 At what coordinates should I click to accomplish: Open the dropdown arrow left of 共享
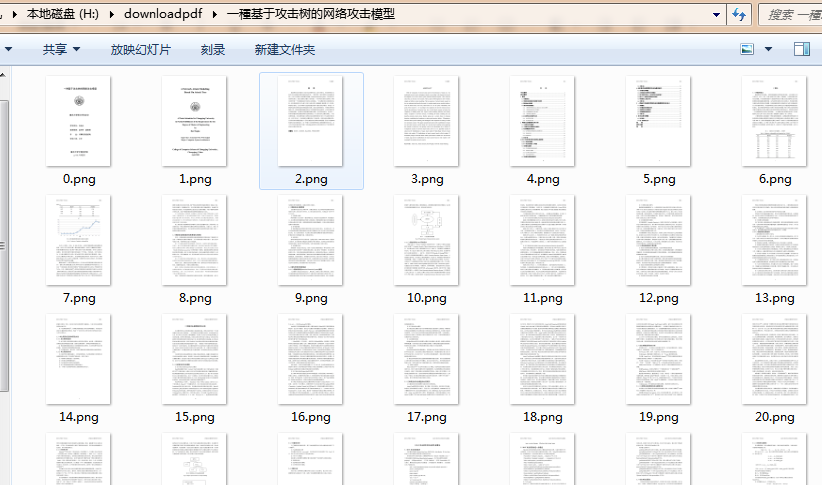click(8, 49)
